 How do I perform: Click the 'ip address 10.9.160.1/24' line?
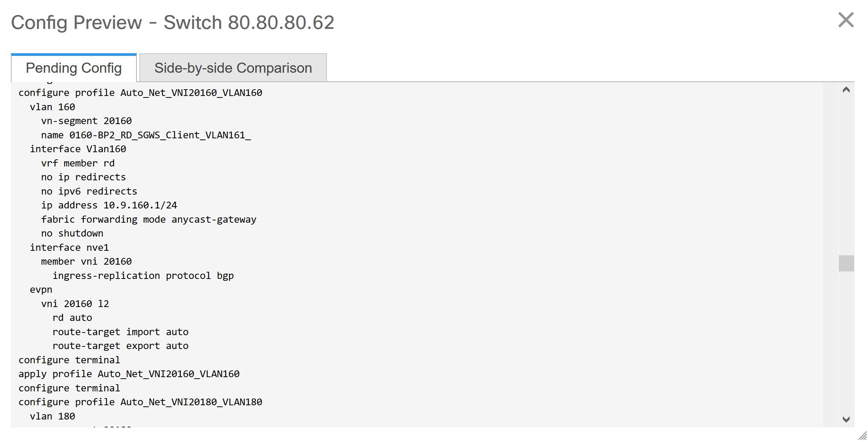click(x=109, y=205)
